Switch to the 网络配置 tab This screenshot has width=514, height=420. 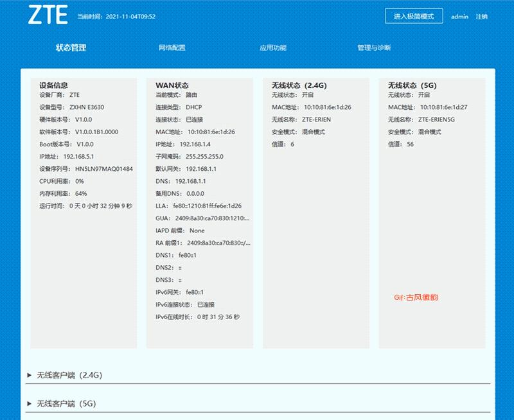click(x=171, y=47)
